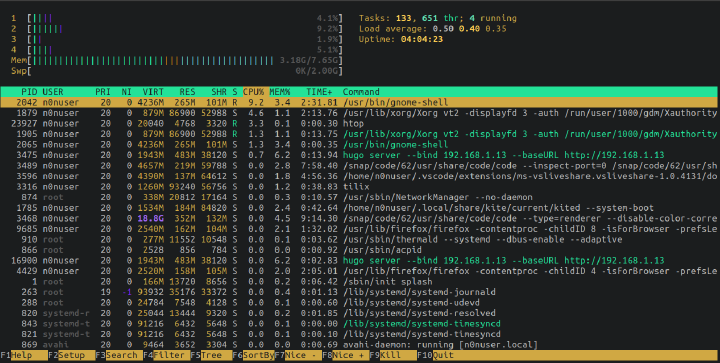Viewport: 720px width, 363px height.
Task: Sort by the PRI column header
Action: [103, 92]
